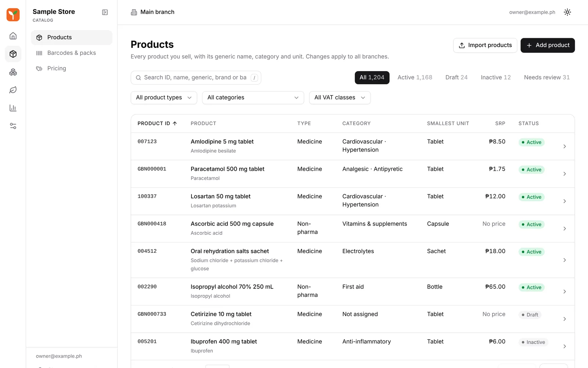Image resolution: width=588 pixels, height=368 pixels.
Task: Click product ID 004512
Action: coord(147,251)
